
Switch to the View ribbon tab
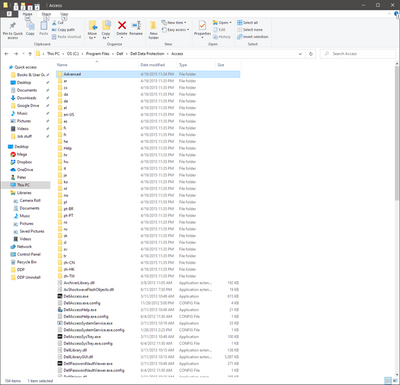[64, 14]
